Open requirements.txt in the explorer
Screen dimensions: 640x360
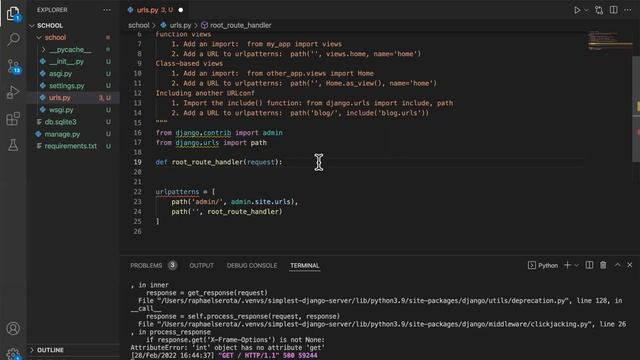point(71,146)
